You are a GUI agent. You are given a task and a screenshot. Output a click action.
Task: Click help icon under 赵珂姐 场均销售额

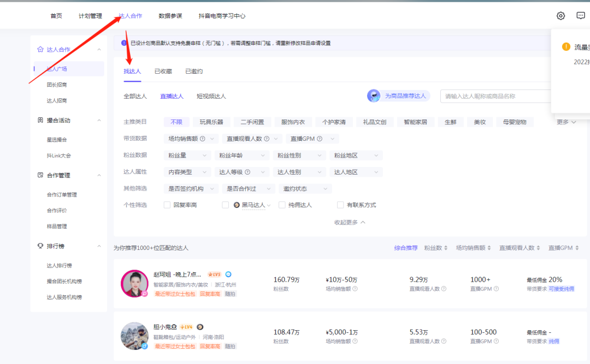click(x=355, y=289)
